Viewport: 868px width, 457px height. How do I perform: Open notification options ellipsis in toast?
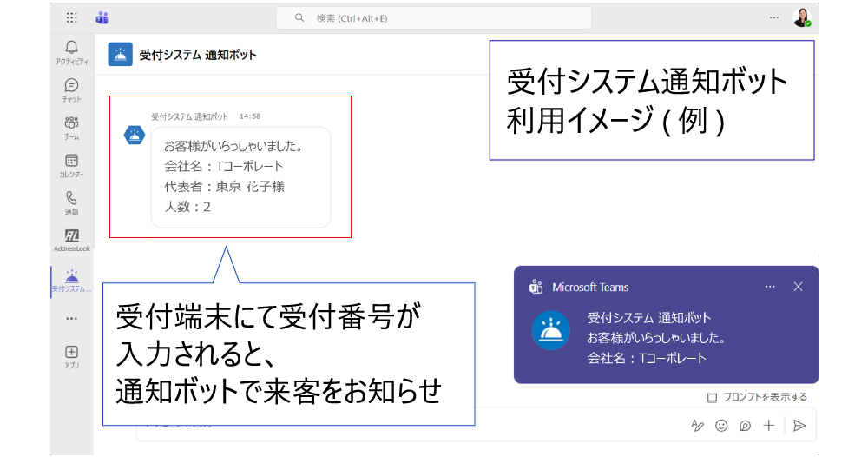tap(770, 287)
